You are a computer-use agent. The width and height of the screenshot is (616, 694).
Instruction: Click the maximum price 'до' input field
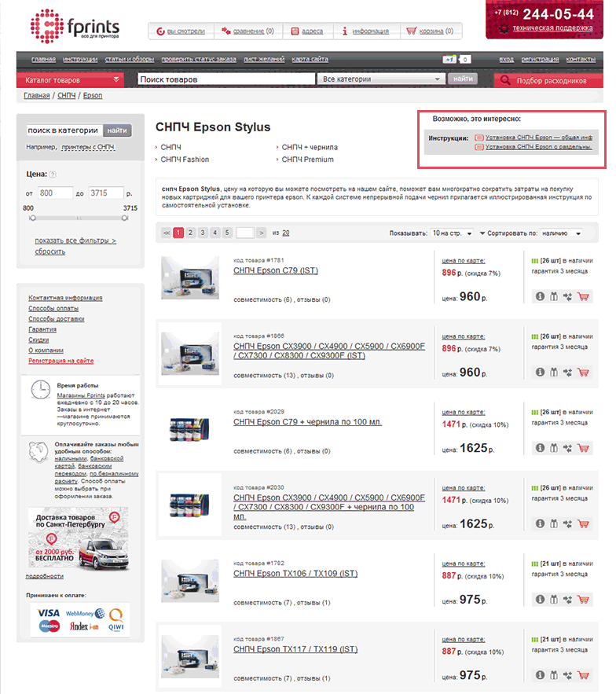(106, 193)
